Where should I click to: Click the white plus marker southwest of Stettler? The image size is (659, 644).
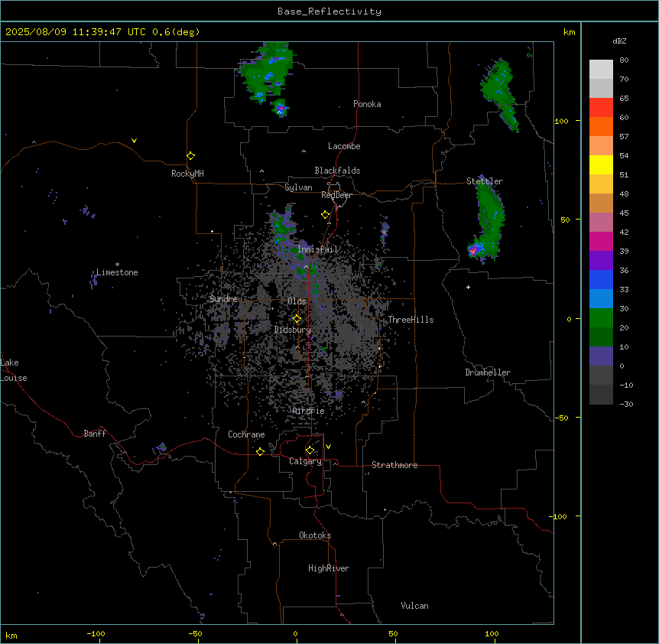click(468, 287)
